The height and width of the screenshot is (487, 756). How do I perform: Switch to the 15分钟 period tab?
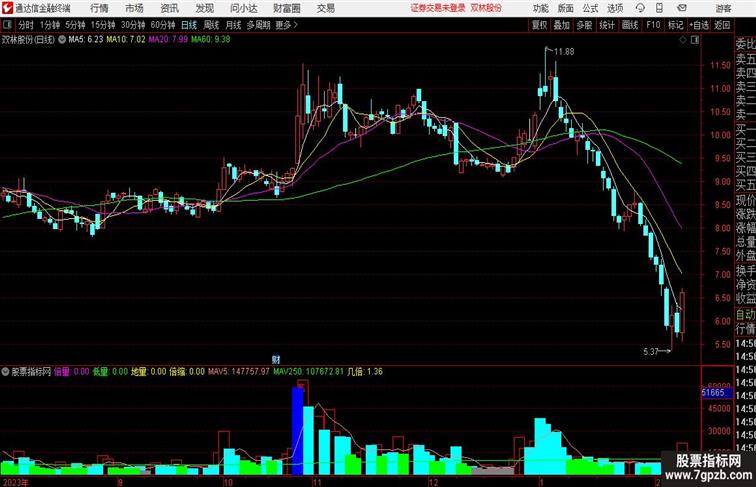tap(103, 25)
